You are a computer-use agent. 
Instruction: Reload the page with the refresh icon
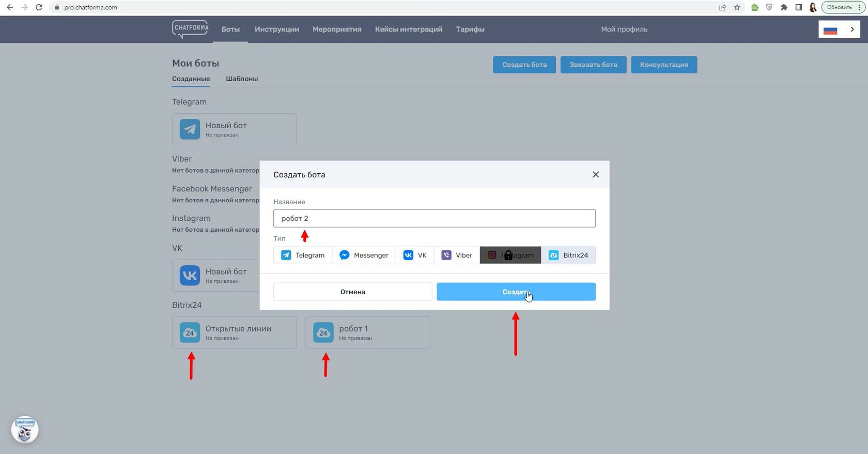[39, 7]
